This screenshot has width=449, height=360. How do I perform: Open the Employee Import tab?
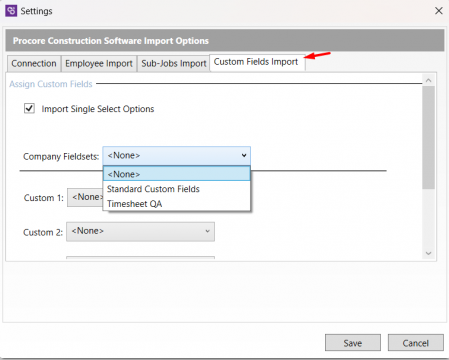point(99,63)
